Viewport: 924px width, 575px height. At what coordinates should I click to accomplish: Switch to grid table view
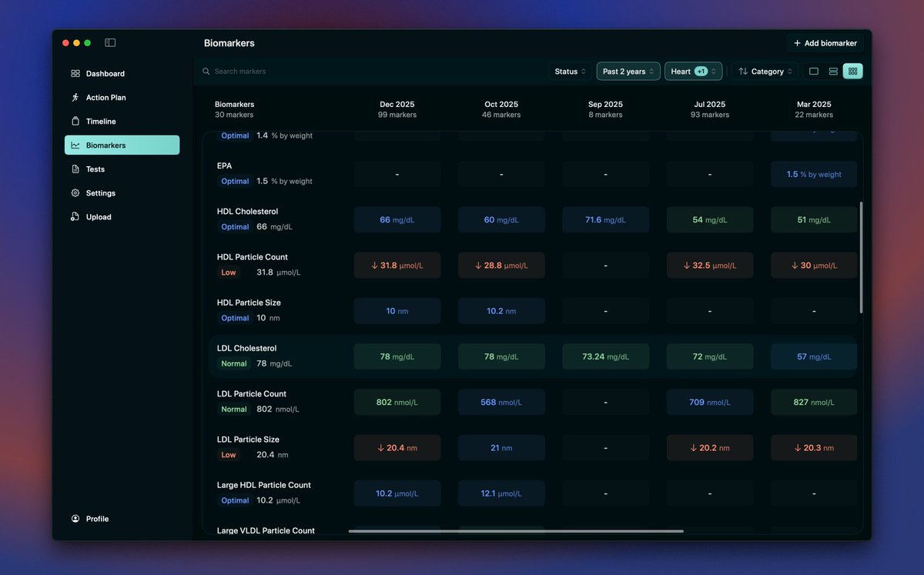coord(852,72)
